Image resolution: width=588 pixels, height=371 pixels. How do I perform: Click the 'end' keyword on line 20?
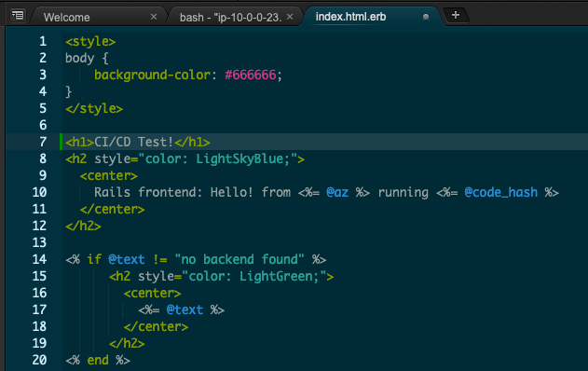(98, 360)
